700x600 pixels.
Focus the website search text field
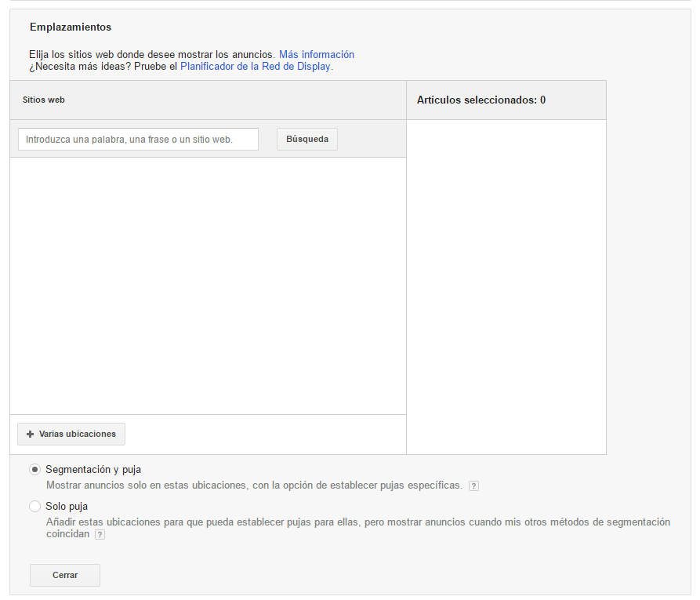(138, 140)
